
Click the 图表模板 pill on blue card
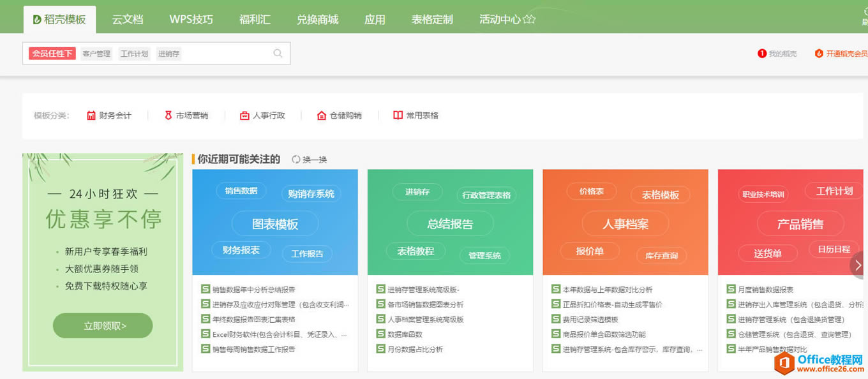275,224
